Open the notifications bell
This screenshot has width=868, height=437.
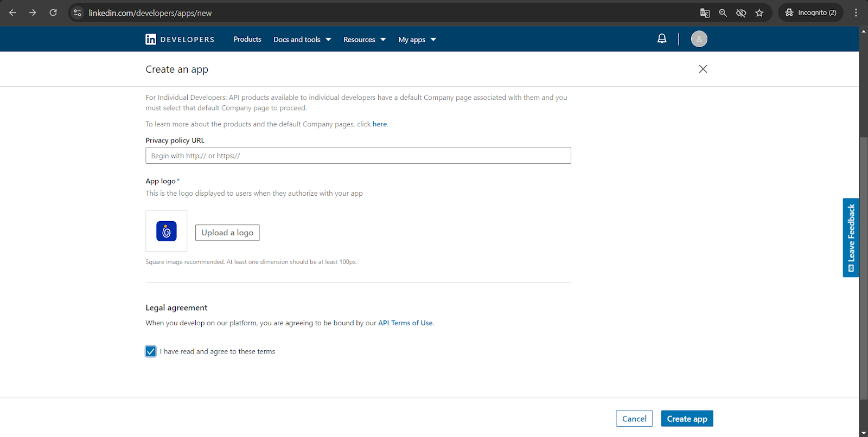[x=662, y=38]
